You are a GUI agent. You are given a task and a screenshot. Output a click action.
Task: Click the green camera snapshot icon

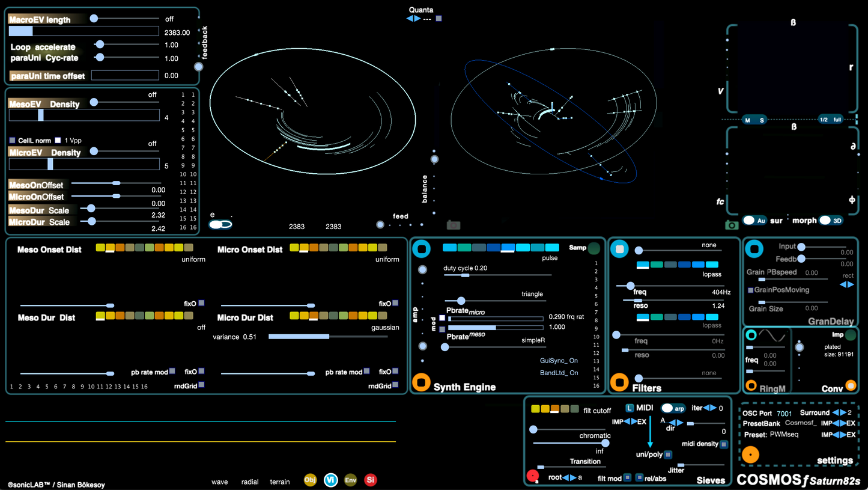click(731, 225)
